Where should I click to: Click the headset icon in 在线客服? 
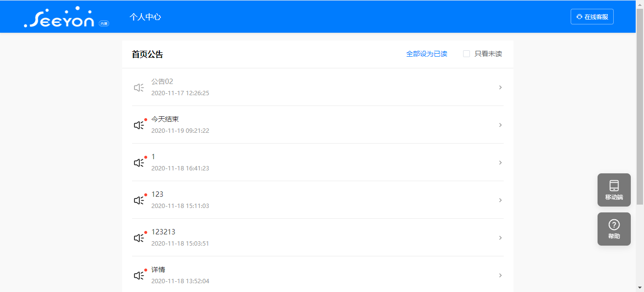click(579, 17)
